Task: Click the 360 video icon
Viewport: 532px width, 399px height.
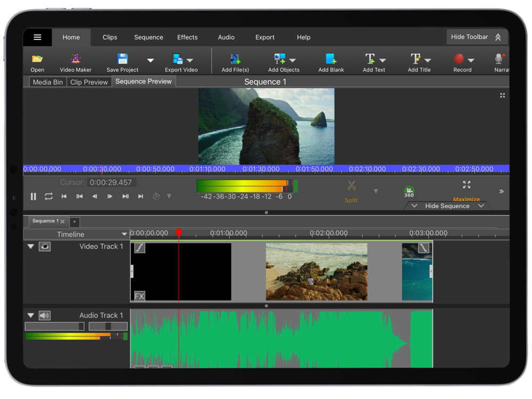Action: coord(409,192)
